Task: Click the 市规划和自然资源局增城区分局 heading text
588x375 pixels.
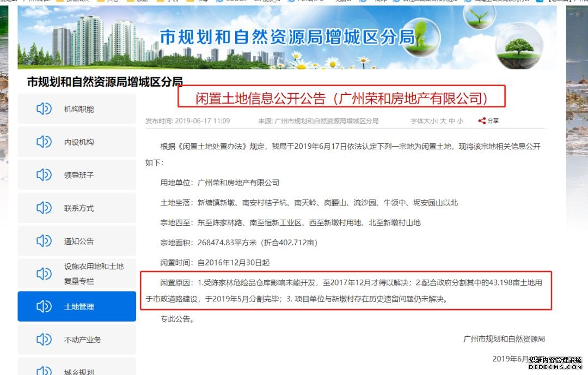Action: [105, 82]
